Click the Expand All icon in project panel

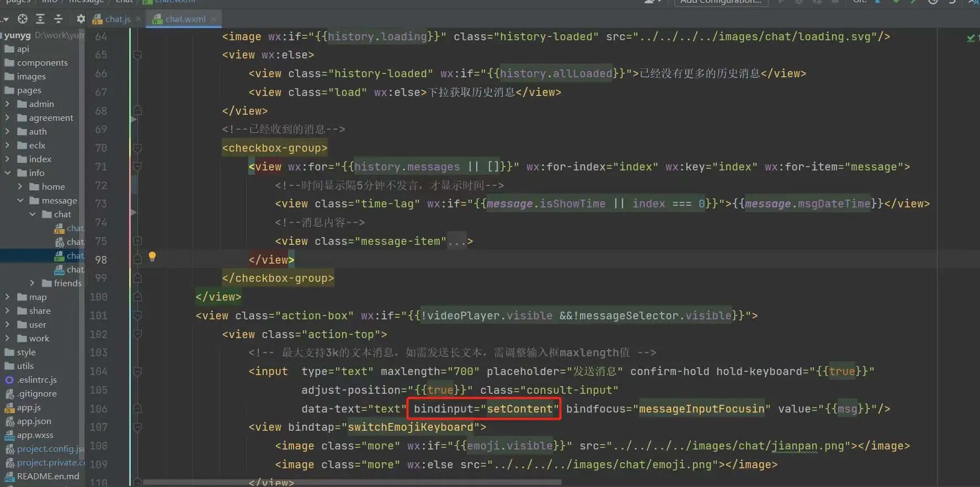pyautogui.click(x=40, y=19)
